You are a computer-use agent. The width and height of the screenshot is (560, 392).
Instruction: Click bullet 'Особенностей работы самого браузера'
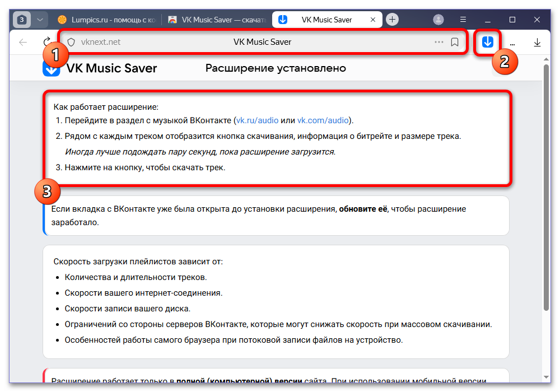click(234, 340)
